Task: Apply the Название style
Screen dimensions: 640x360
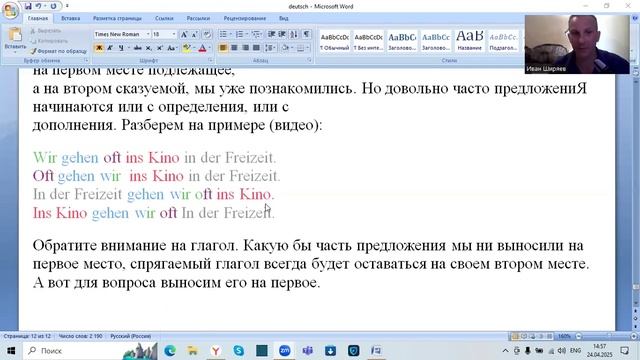Action: point(469,41)
